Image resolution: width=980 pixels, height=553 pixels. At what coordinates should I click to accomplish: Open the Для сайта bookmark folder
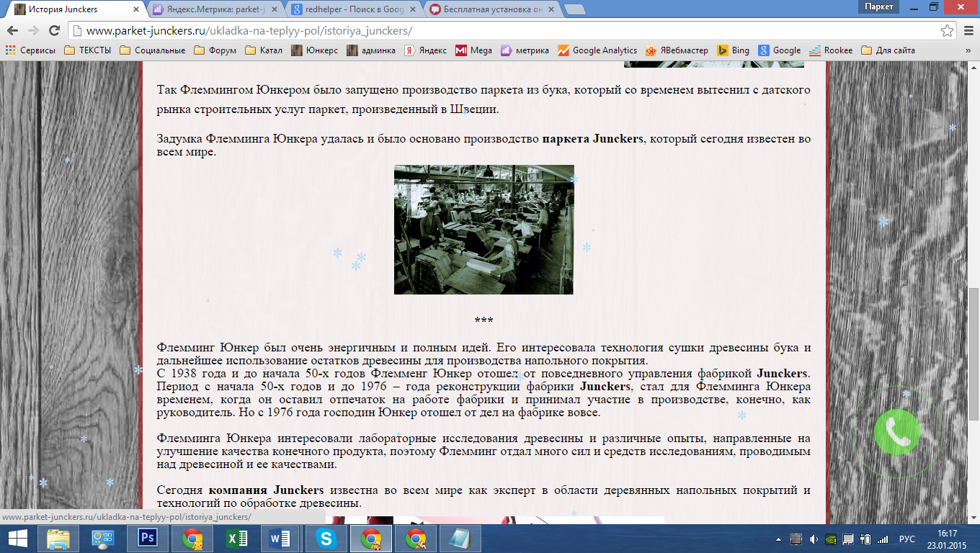point(888,50)
